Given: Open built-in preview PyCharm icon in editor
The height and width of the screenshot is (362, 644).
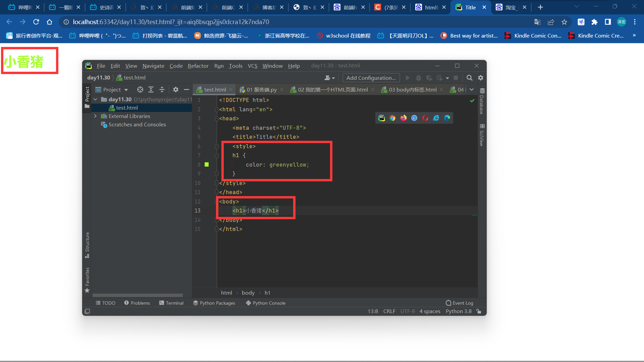Looking at the screenshot, I should point(382,118).
